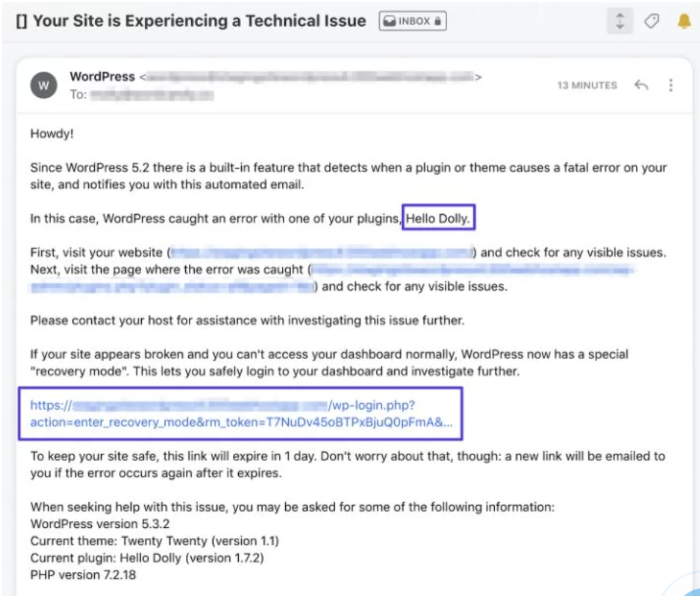Click the reply arrow icon
The width and height of the screenshot is (700, 596).
pos(641,85)
